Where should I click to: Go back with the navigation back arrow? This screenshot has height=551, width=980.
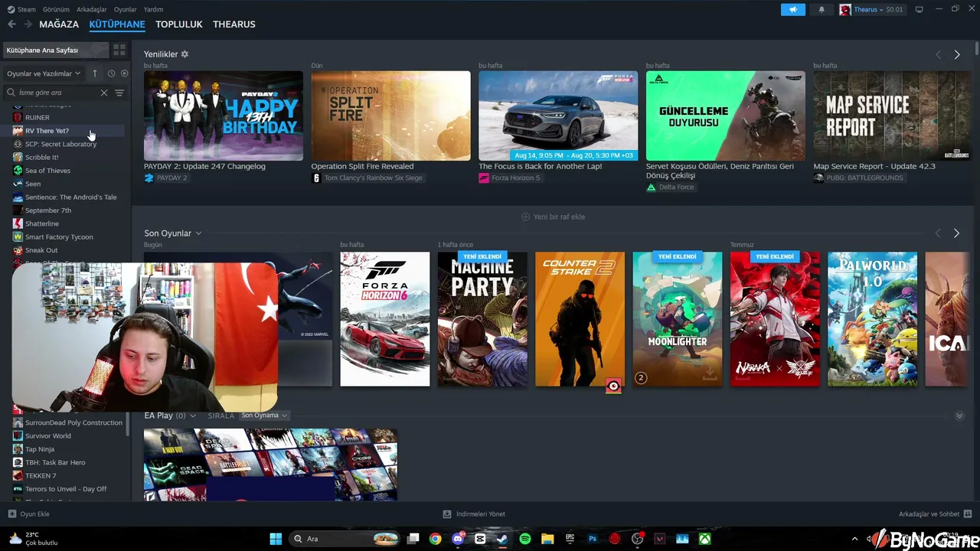tap(11, 24)
